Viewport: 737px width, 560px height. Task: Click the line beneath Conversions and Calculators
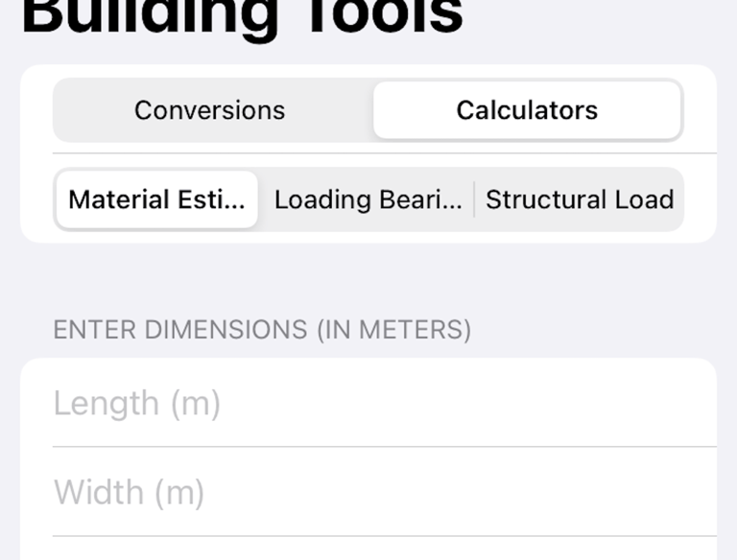(x=385, y=153)
